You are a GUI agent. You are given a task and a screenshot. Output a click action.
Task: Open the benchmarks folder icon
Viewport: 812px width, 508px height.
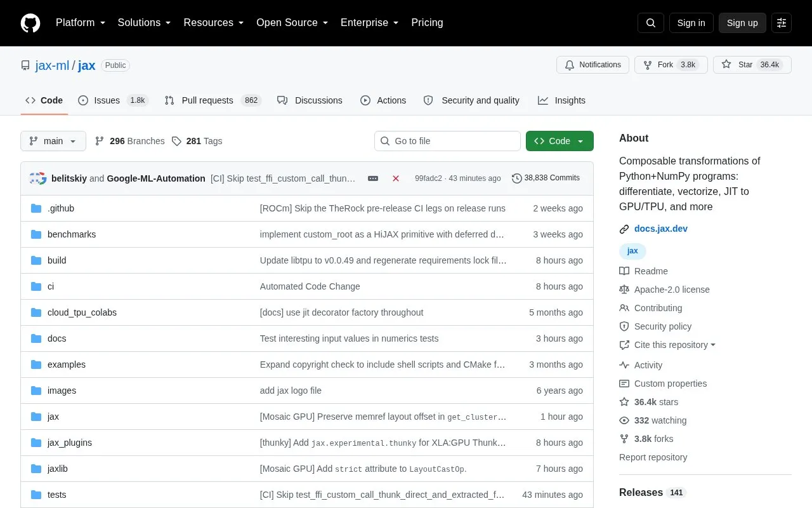pyautogui.click(x=36, y=234)
